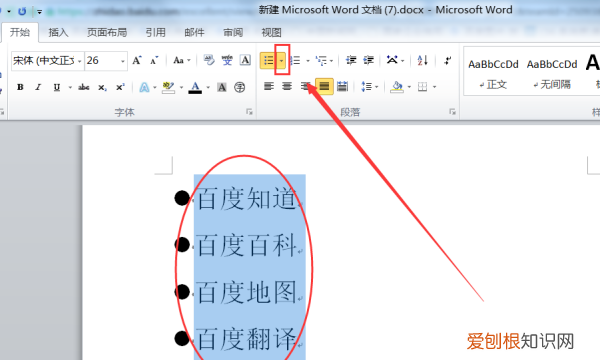Apply character shading

tap(222, 87)
